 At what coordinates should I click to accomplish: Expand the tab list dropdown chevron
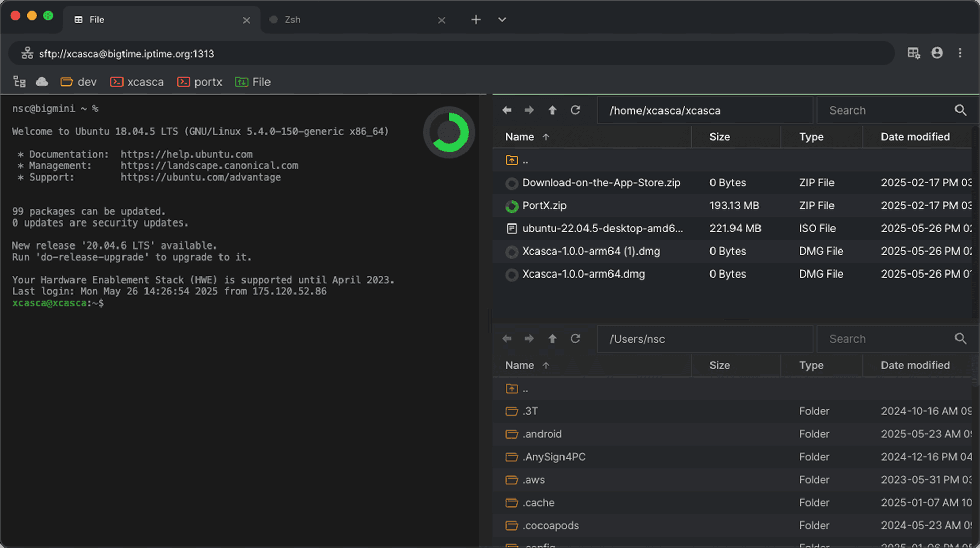pyautogui.click(x=502, y=20)
